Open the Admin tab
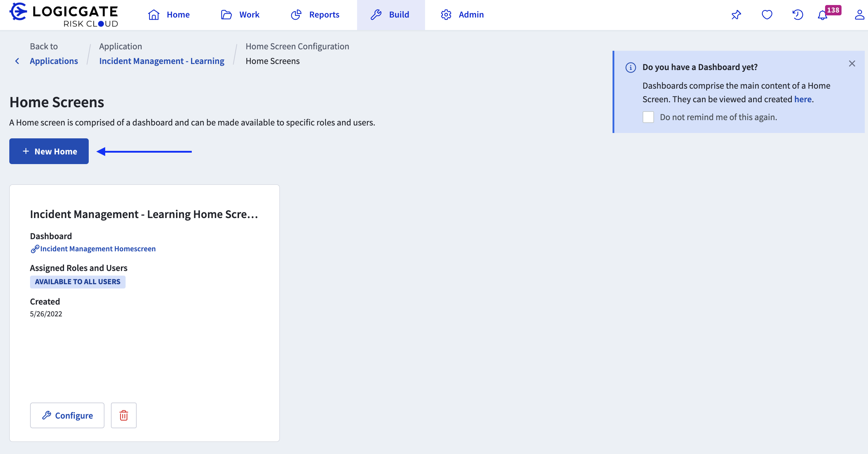This screenshot has height=454, width=868. coord(462,15)
